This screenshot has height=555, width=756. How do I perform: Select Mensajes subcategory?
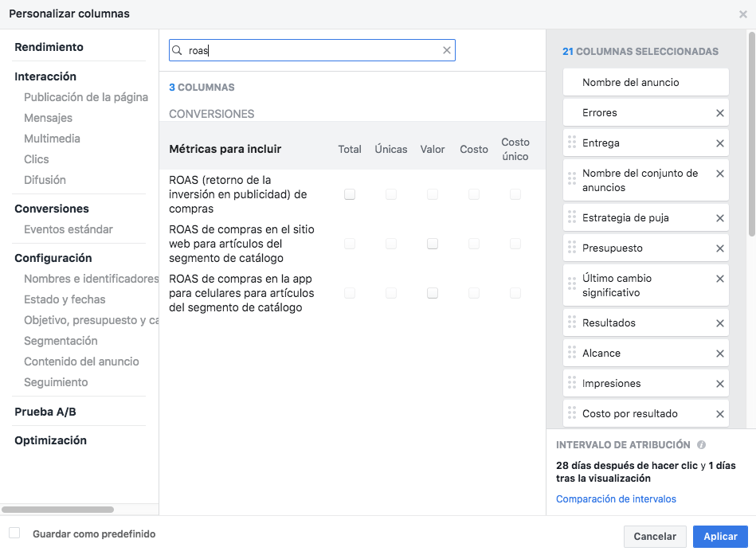pos(49,118)
